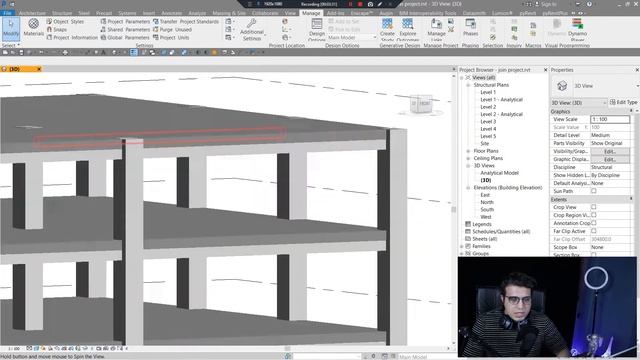
Task: Expand the Floor Plans tree node
Action: [x=468, y=151]
